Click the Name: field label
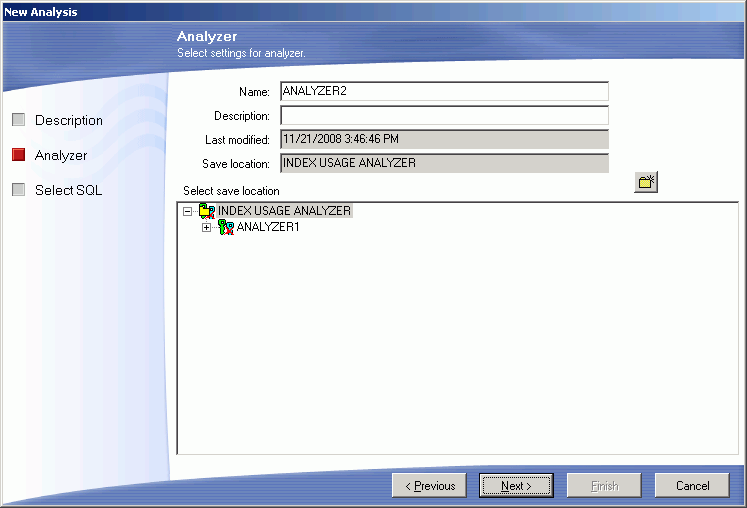Image resolution: width=747 pixels, height=508 pixels. tap(254, 91)
